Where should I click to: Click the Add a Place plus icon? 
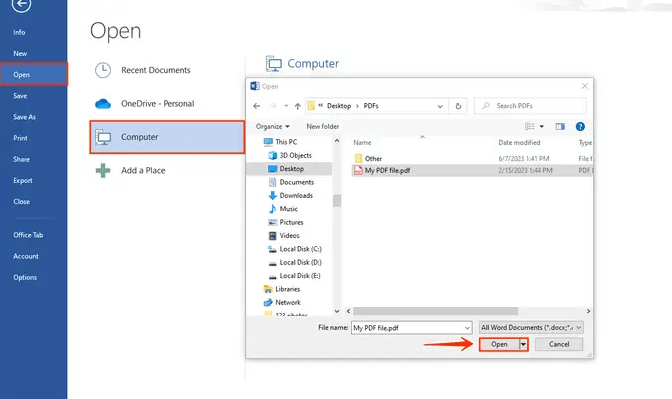point(103,171)
